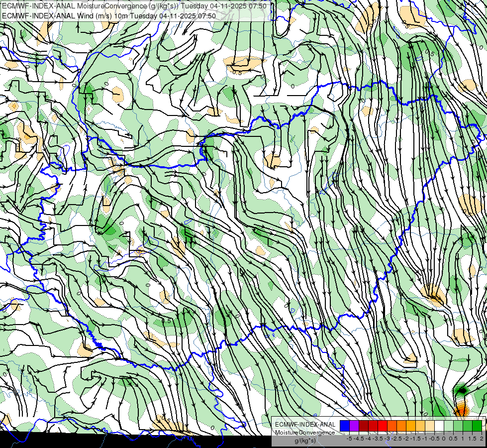Click the white swatch between -0.5 and 0
Image resolution: width=487 pixels, height=448 pixels.
[x=439, y=426]
